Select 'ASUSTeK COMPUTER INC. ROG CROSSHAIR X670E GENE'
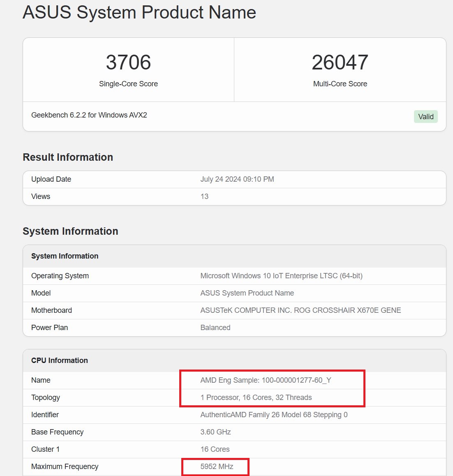The image size is (453, 476). 300,310
